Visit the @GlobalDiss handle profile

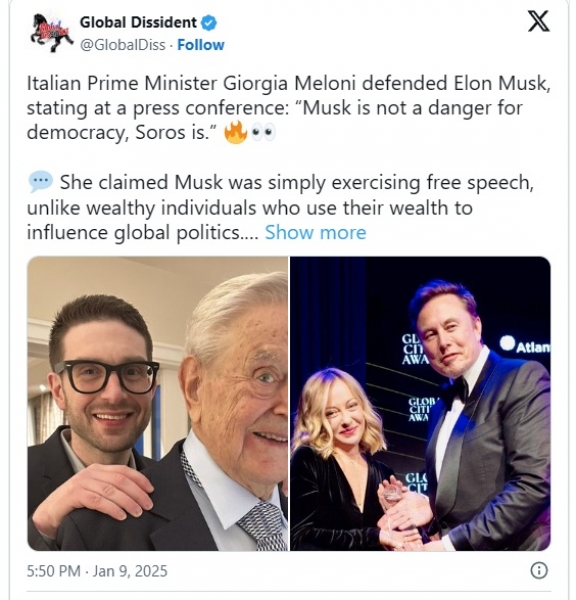point(122,45)
